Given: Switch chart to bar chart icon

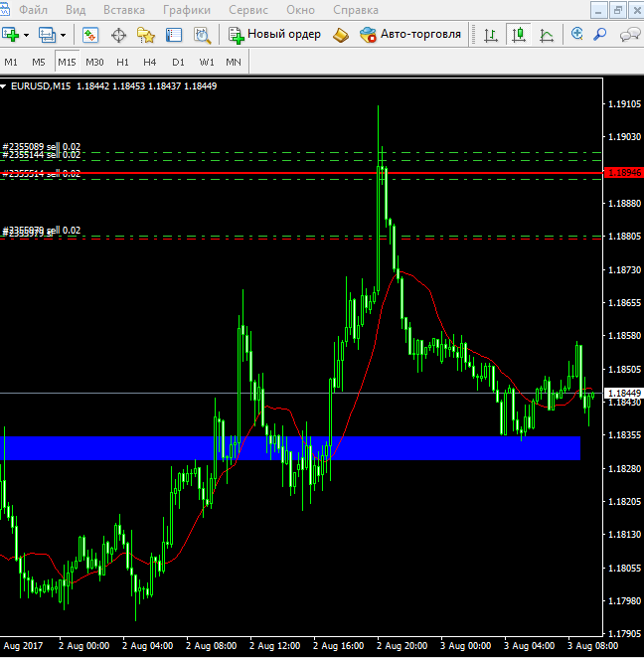Looking at the screenshot, I should [x=490, y=35].
